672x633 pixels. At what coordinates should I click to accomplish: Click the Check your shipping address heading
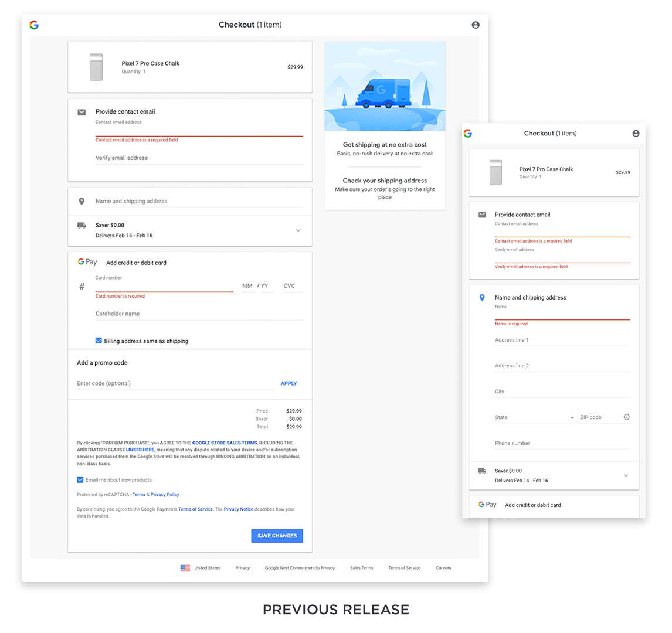[385, 181]
